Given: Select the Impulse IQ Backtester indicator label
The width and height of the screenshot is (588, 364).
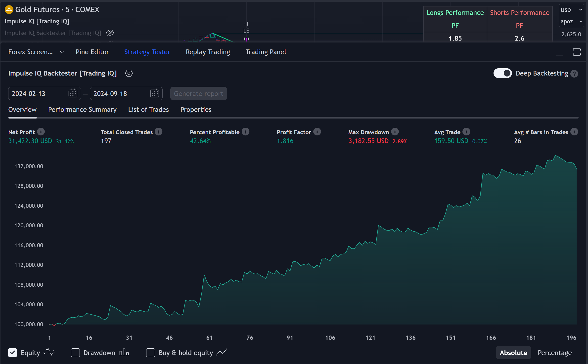Looking at the screenshot, I should (x=53, y=33).
